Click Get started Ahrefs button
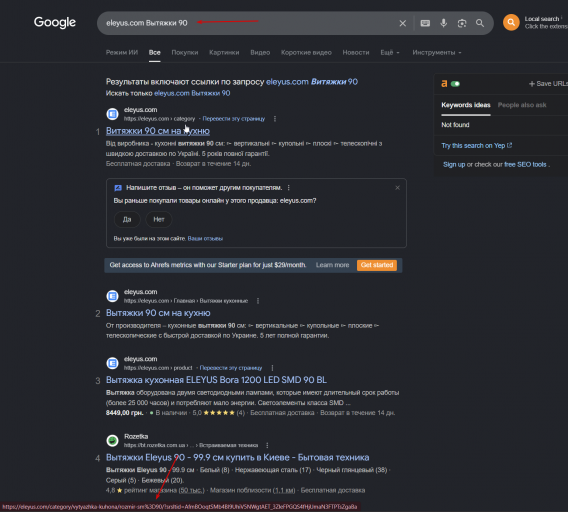Screen dimensions: 568x512 click(x=377, y=265)
